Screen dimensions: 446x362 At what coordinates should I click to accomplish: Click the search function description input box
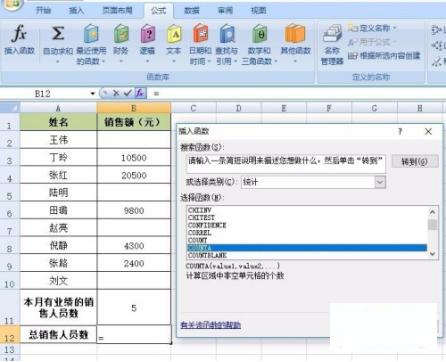click(x=286, y=163)
